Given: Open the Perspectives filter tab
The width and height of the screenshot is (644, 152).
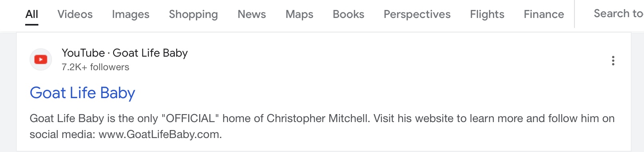Looking at the screenshot, I should coord(417,14).
